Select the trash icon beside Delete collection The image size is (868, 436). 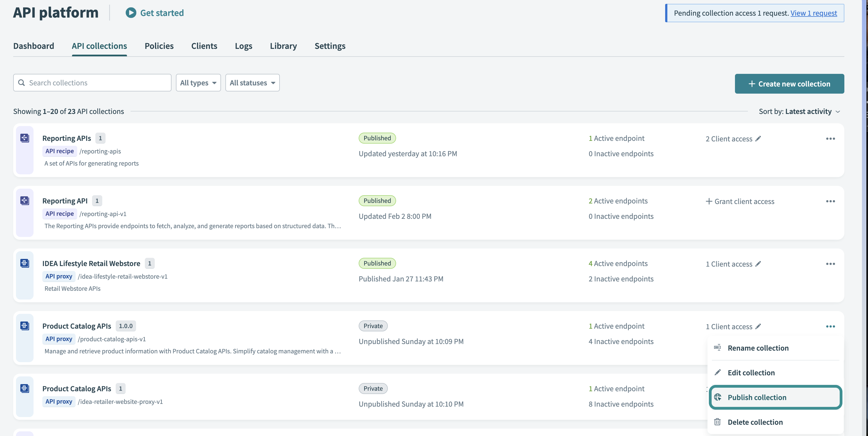tap(717, 422)
